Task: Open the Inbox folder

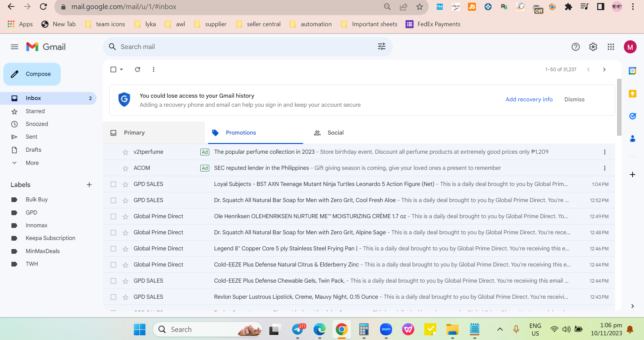Action: [x=48, y=98]
